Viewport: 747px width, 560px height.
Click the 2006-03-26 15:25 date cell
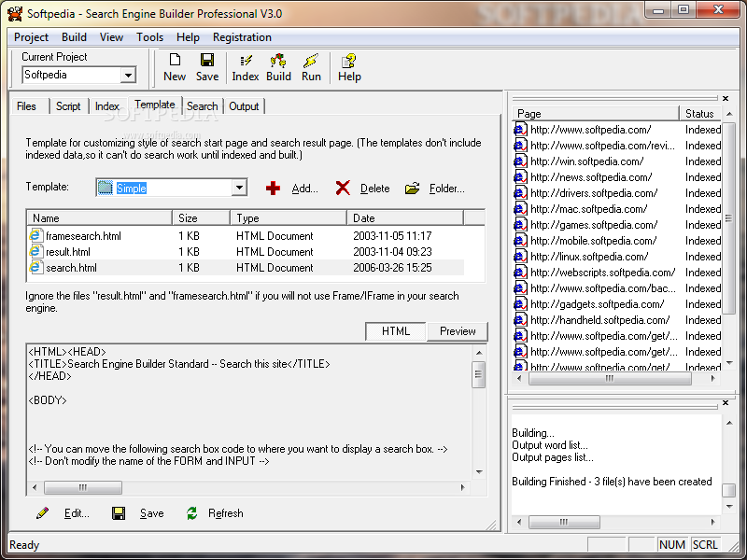tap(392, 268)
